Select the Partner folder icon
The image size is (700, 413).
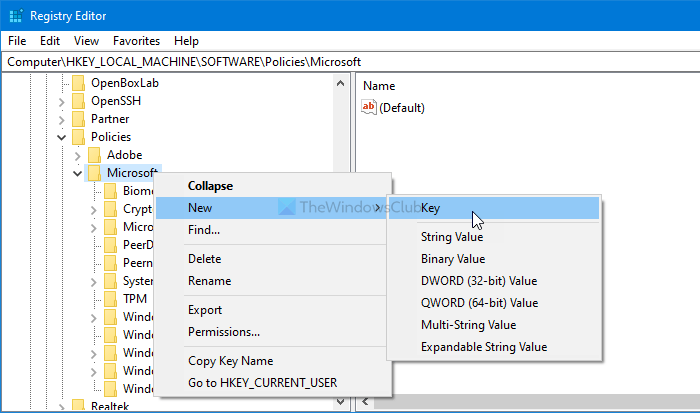point(78,119)
